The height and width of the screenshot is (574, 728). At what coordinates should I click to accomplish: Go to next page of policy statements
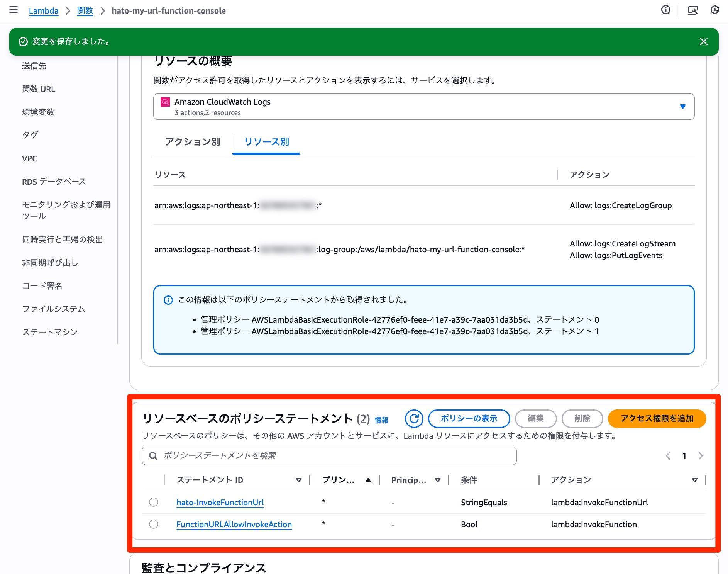pyautogui.click(x=700, y=456)
